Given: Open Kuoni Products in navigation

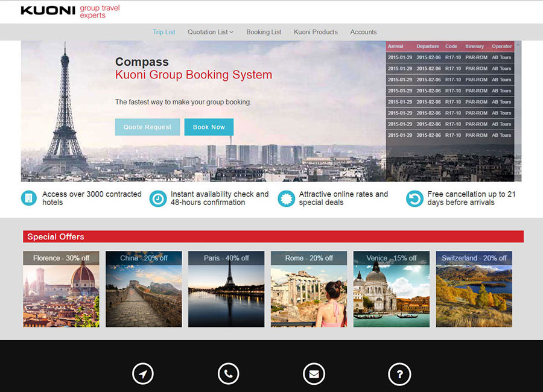Looking at the screenshot, I should (x=316, y=32).
